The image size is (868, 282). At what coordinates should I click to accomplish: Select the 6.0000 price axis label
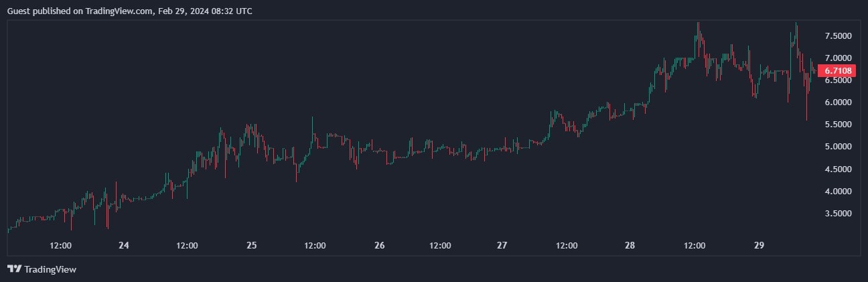coord(838,102)
